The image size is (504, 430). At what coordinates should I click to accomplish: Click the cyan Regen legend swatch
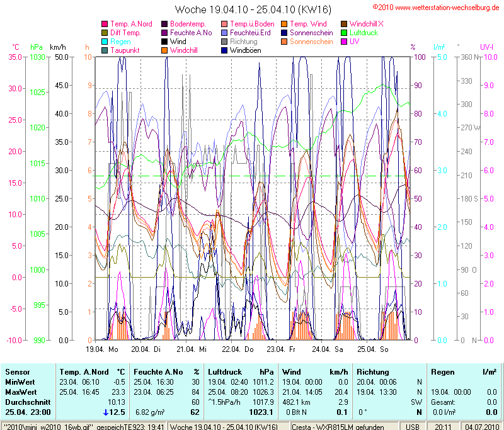(105, 42)
